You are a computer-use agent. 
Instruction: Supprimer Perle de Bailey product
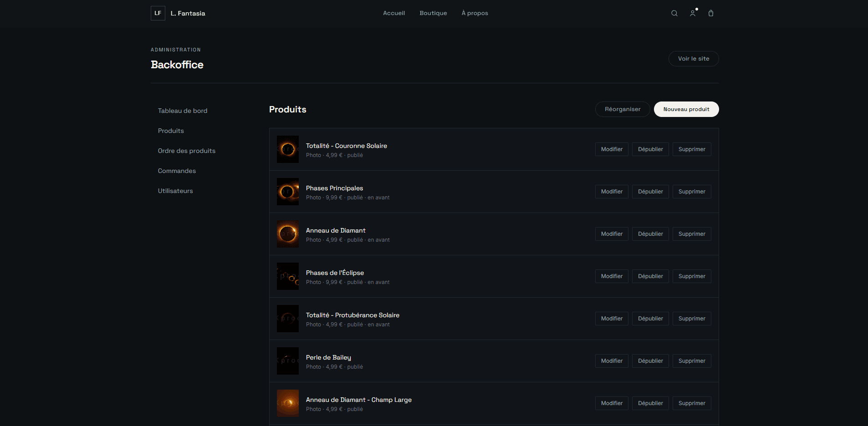click(692, 361)
